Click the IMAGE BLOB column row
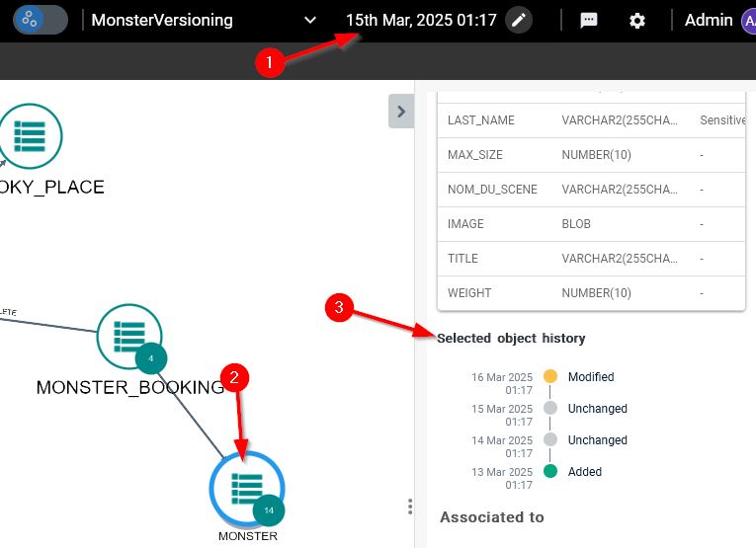Image resolution: width=756 pixels, height=548 pixels. 591,223
